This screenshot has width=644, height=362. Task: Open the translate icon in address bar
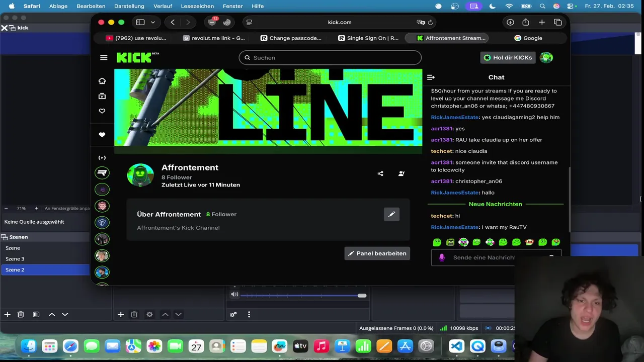click(x=421, y=22)
